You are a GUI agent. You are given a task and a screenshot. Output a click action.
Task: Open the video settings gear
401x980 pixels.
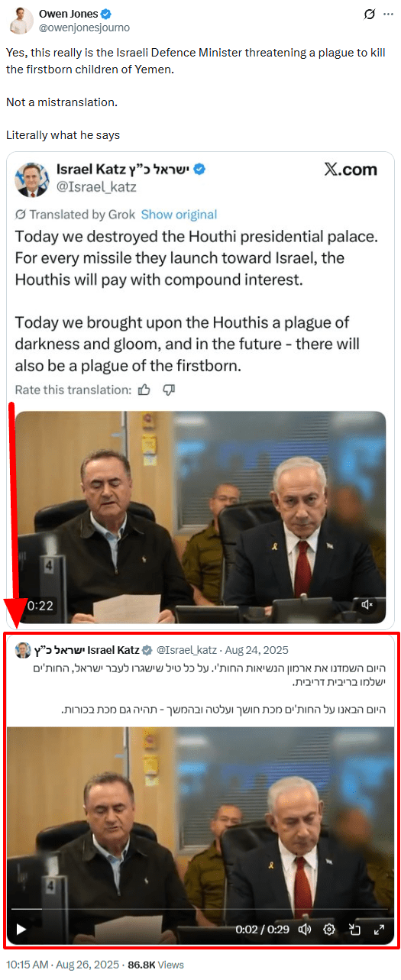pos(329,930)
